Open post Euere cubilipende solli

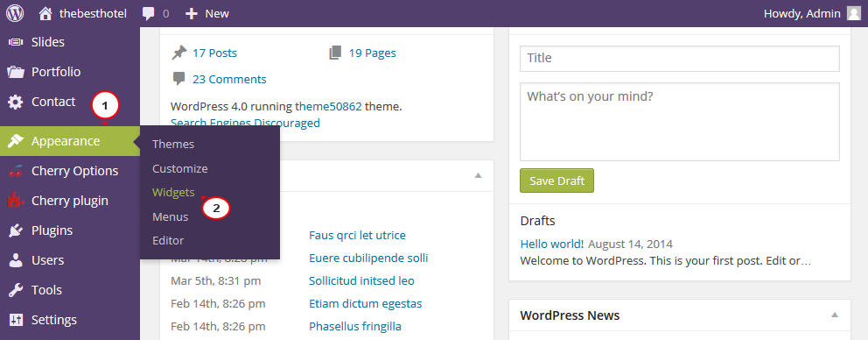pyautogui.click(x=368, y=258)
